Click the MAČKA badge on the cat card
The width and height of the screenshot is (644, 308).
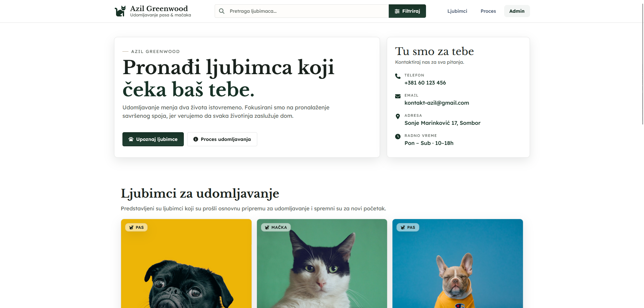(276, 227)
